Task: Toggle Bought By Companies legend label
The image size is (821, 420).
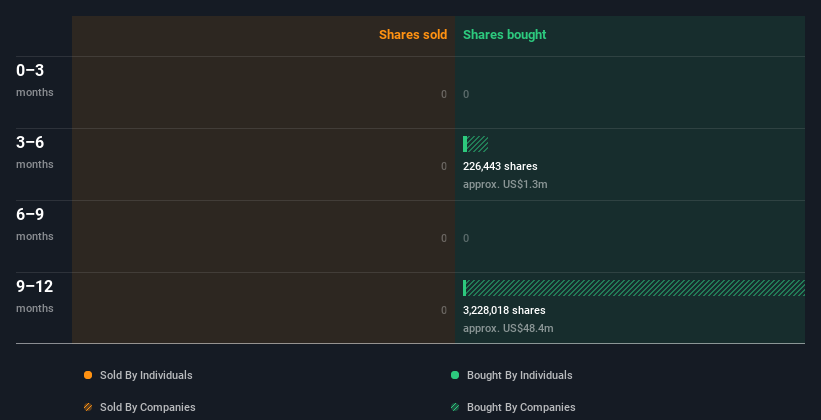Action: 521,407
